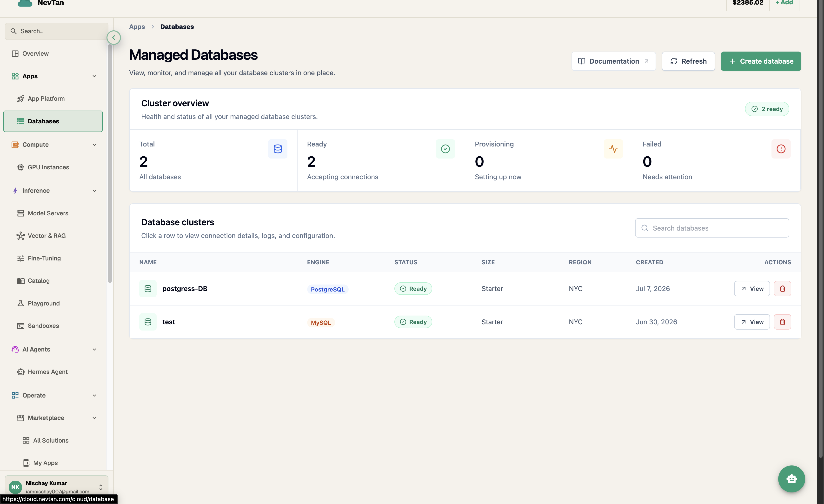
Task: Go to Sandboxes
Action: point(53,326)
